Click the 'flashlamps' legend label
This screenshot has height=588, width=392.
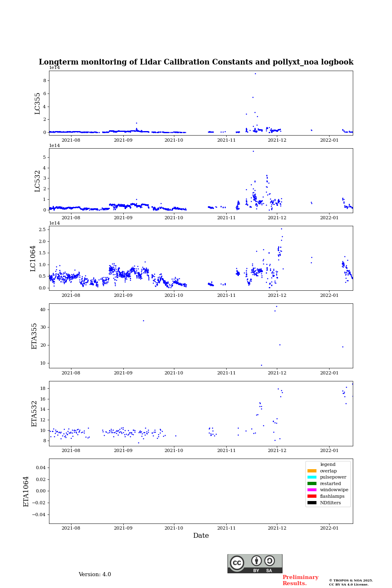[x=332, y=497]
